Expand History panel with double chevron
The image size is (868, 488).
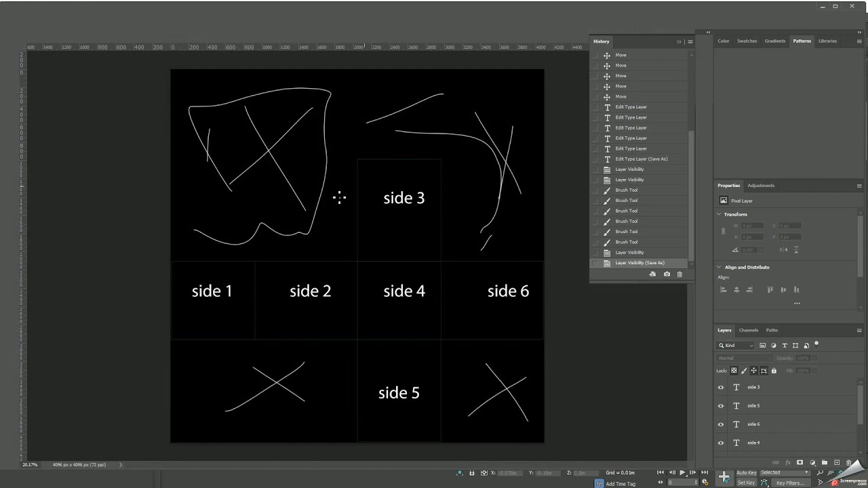pos(679,41)
